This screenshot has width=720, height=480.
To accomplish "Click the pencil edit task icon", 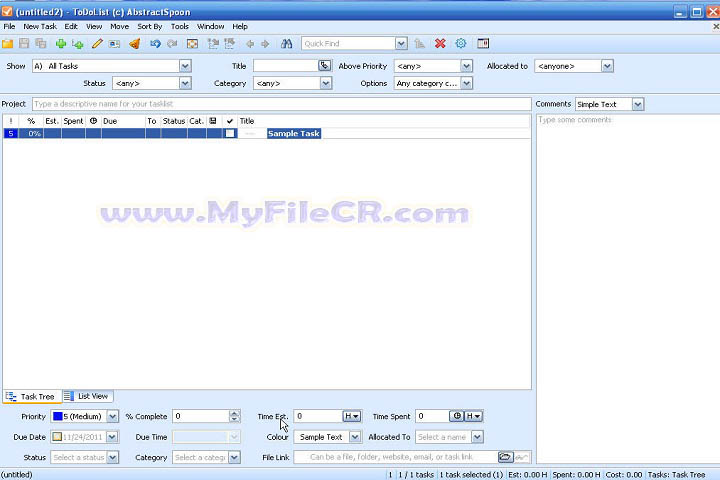I will [97, 44].
